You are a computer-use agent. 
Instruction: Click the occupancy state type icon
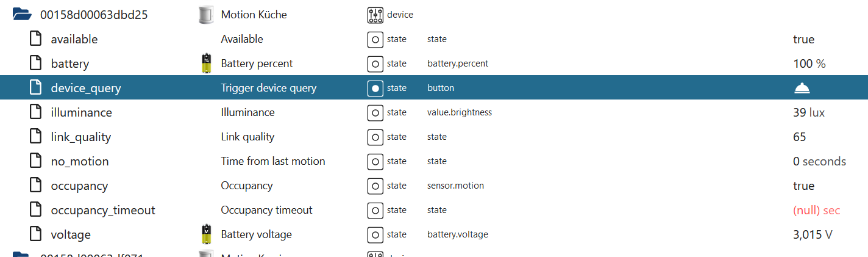(x=375, y=186)
